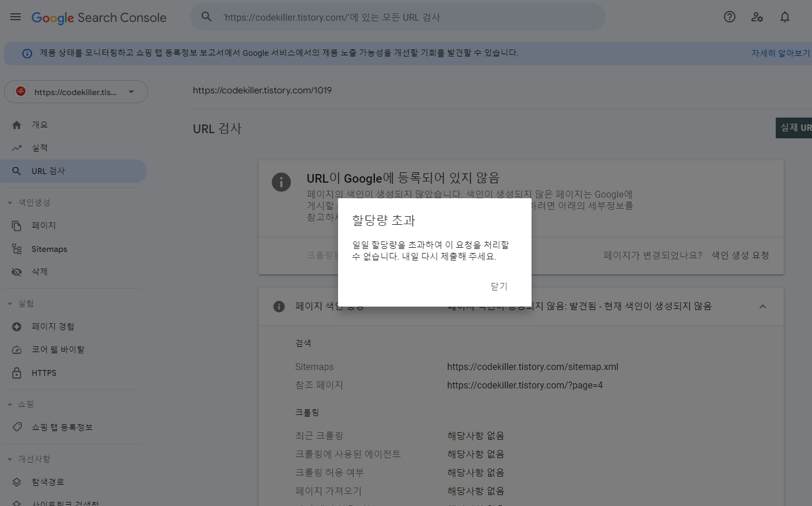Open the help question mark icon
The height and width of the screenshot is (506, 812).
[x=729, y=17]
